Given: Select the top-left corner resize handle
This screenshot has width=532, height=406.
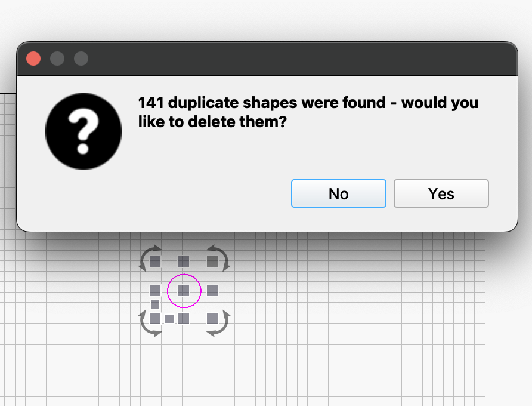Looking at the screenshot, I should click(x=154, y=261).
